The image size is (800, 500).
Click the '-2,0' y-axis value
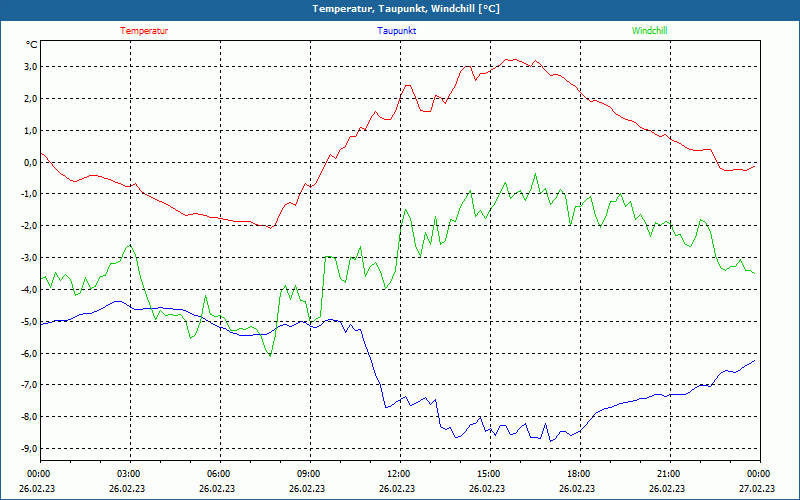[29, 226]
